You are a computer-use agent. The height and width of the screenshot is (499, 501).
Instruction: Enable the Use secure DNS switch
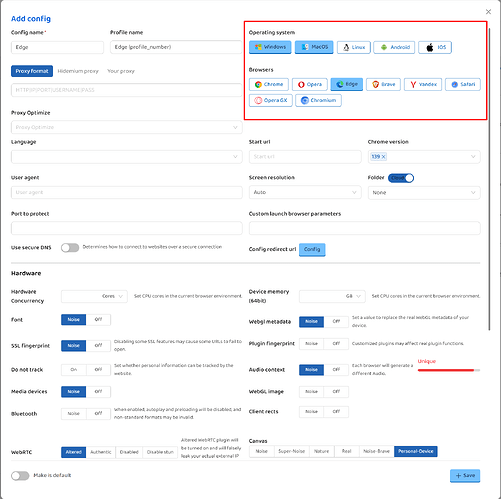pyautogui.click(x=70, y=248)
